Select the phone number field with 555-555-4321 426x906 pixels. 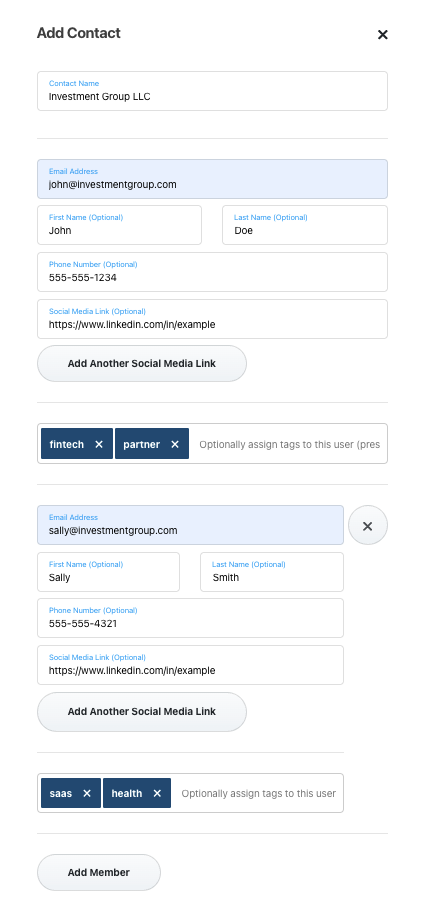[190, 618]
